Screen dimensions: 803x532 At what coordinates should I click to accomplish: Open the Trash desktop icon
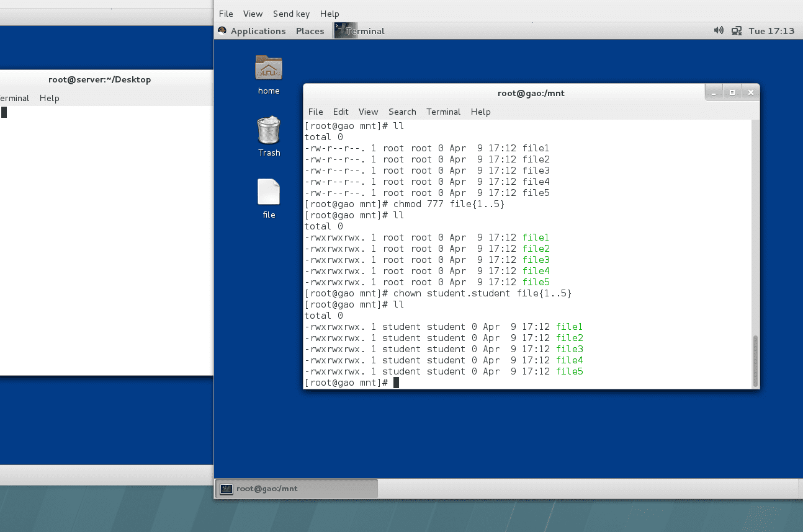pyautogui.click(x=269, y=130)
